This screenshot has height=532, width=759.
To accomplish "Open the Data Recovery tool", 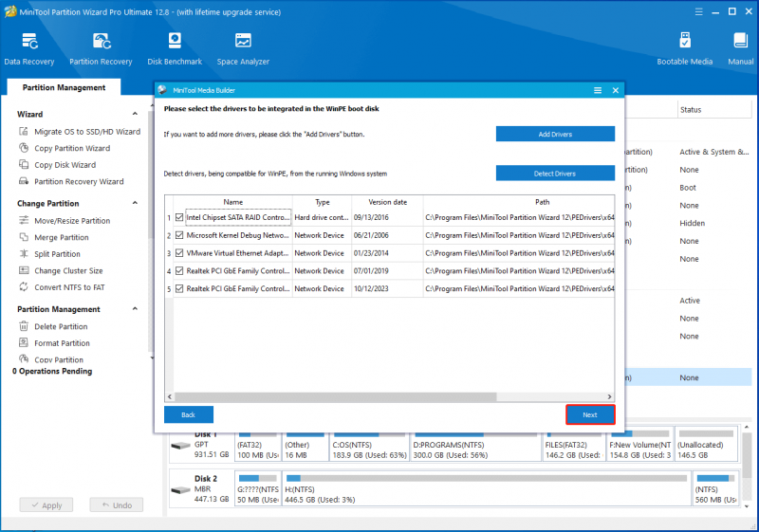I will click(29, 49).
